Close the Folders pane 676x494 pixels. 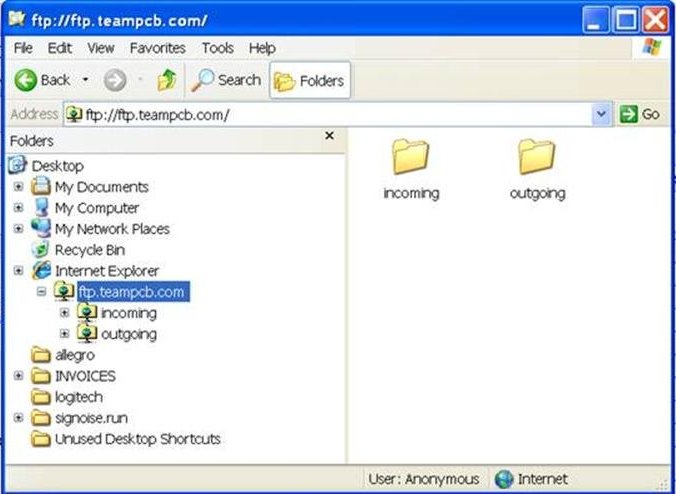pos(329,136)
